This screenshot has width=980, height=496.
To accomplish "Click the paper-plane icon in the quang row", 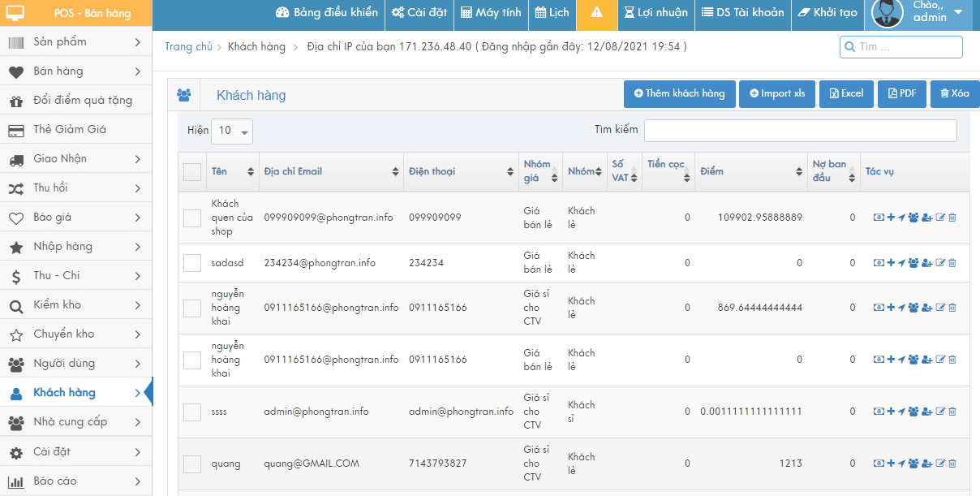I will (901, 464).
